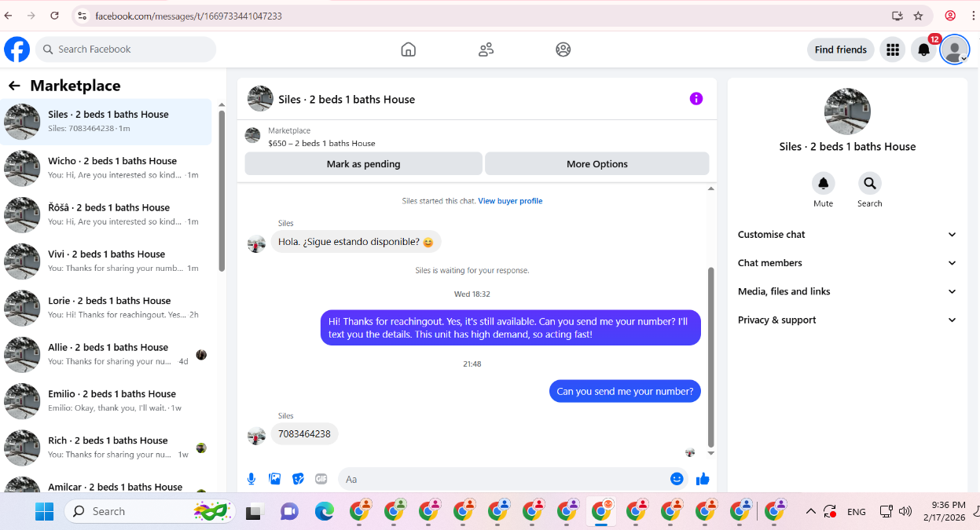Screen dimensions: 980x530
Task: Click the browser address bar URL
Action: (x=189, y=16)
